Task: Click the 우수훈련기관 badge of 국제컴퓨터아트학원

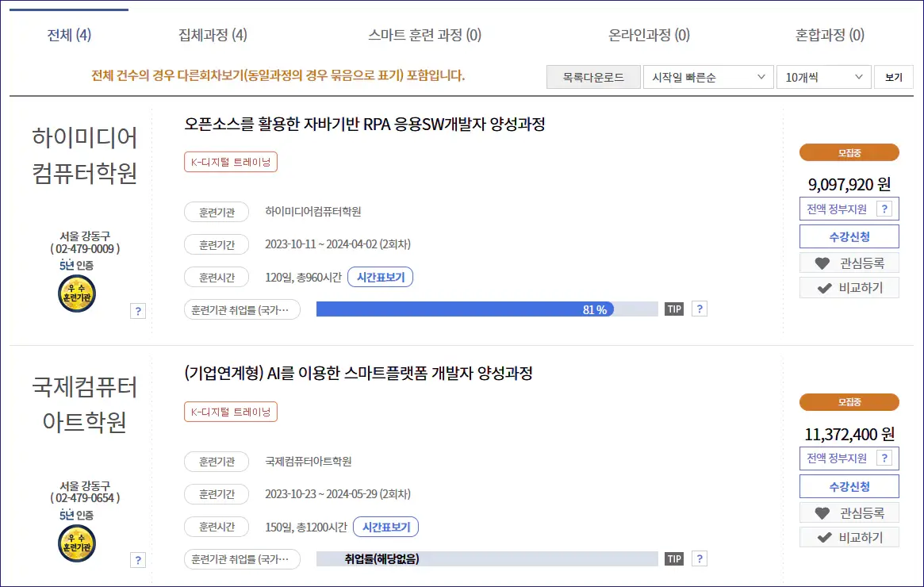Action: 76,543
